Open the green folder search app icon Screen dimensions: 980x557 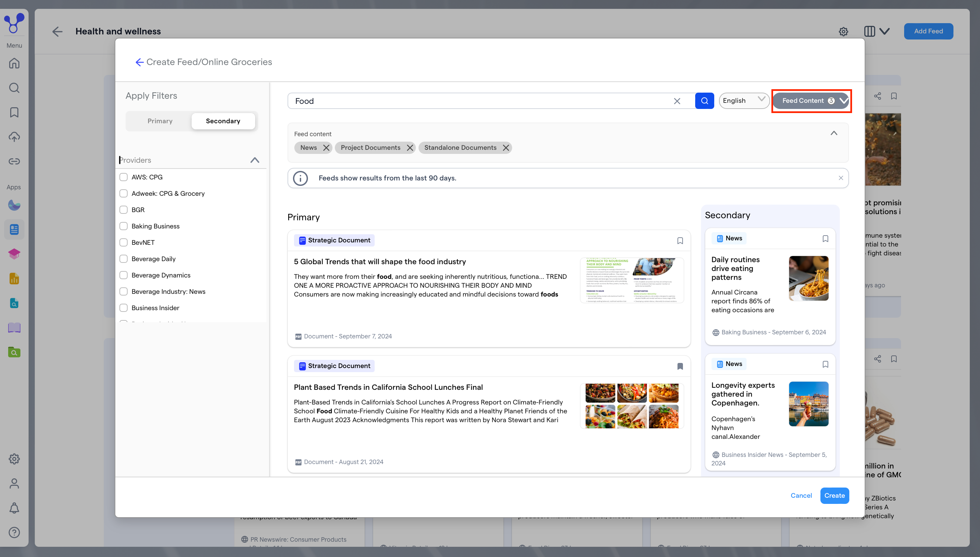pos(14,352)
